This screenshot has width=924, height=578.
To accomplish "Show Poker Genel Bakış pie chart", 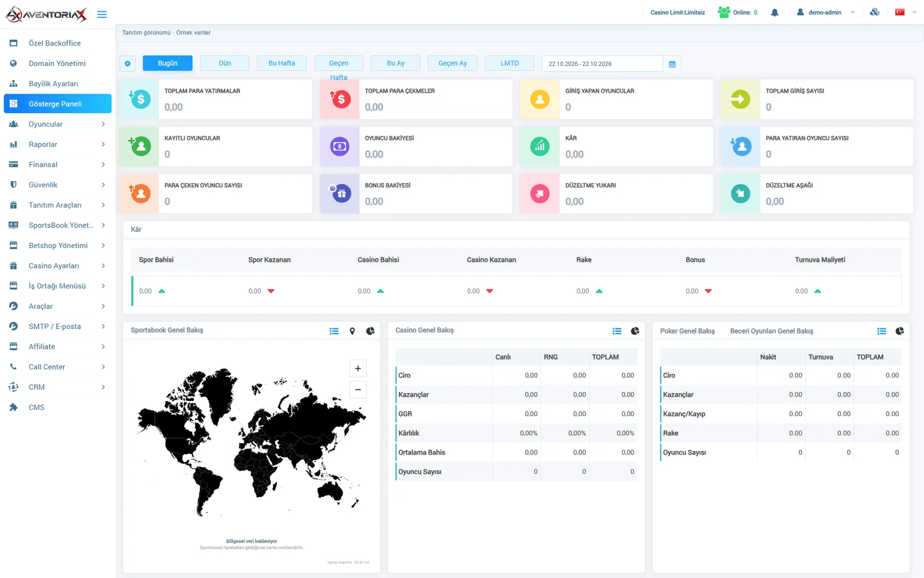I will pyautogui.click(x=899, y=331).
